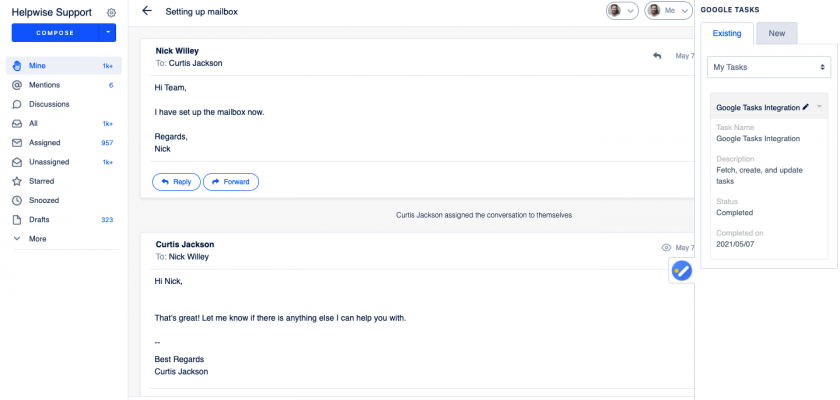Click the Forward button
This screenshot has width=840, height=400.
[x=231, y=182]
